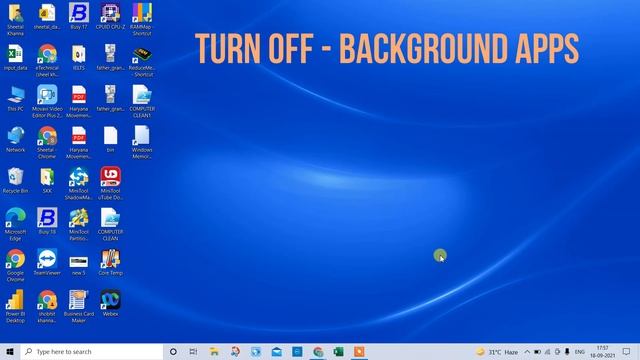Switch to Excel in the taskbar
The image size is (640, 360).
pyautogui.click(x=338, y=351)
